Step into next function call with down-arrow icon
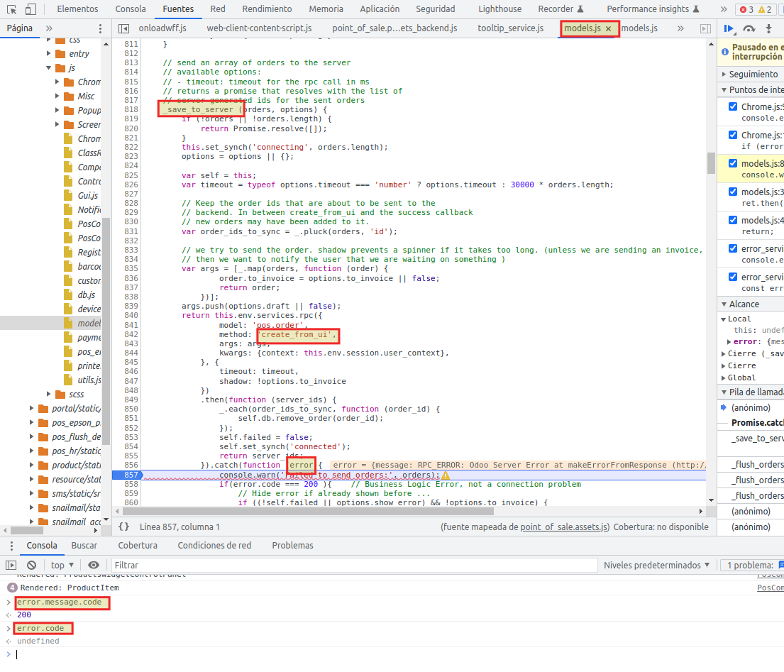Viewport: 784px width, 672px height. pos(769,28)
